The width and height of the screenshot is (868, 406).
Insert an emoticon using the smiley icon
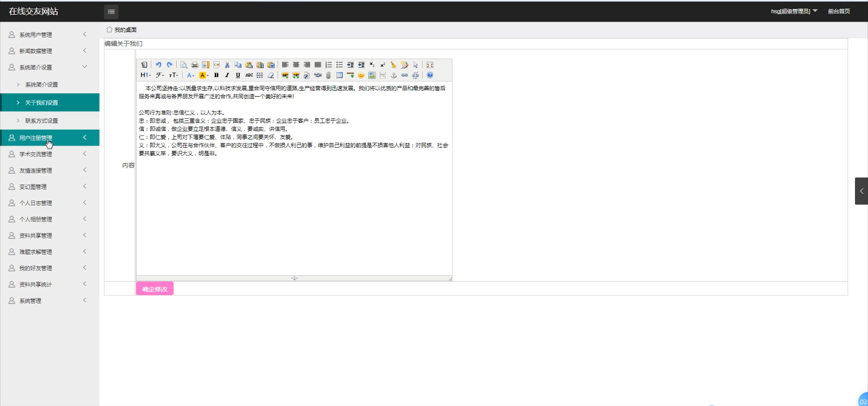[x=361, y=75]
